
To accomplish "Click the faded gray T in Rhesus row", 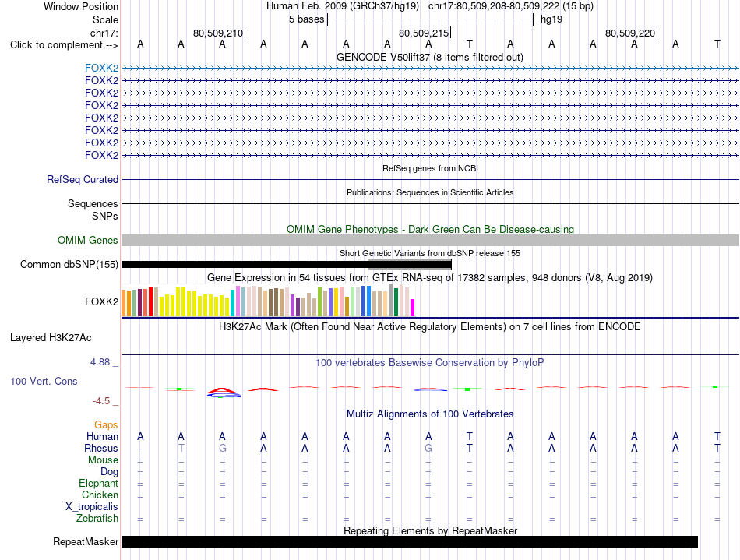I will point(181,448).
